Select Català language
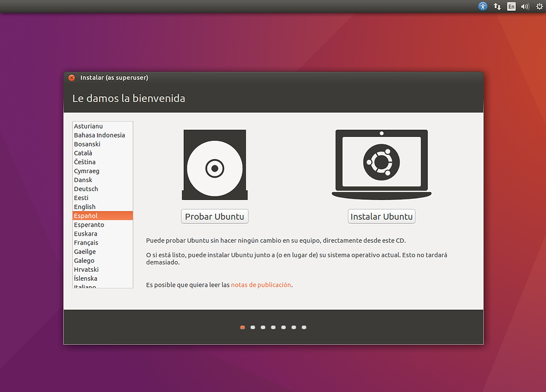 103,153
